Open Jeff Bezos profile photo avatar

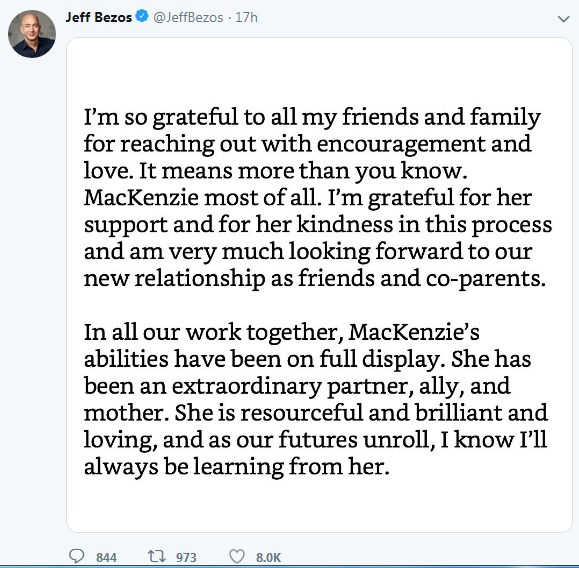coord(32,34)
